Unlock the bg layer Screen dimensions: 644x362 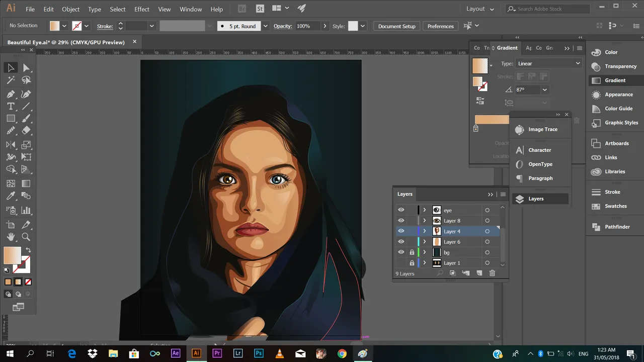412,252
